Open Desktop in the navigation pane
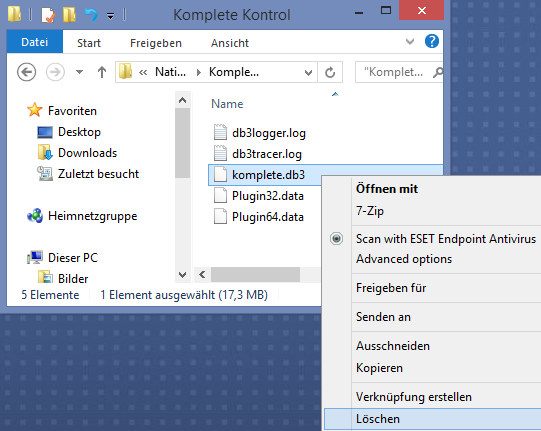This screenshot has width=541, height=431. point(79,132)
